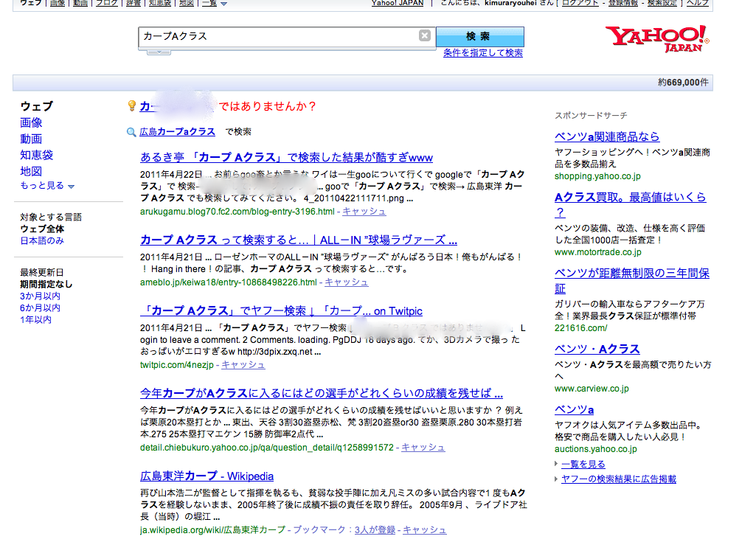Click the 221616.com/ ad URL
756x542 pixels.
[580, 328]
